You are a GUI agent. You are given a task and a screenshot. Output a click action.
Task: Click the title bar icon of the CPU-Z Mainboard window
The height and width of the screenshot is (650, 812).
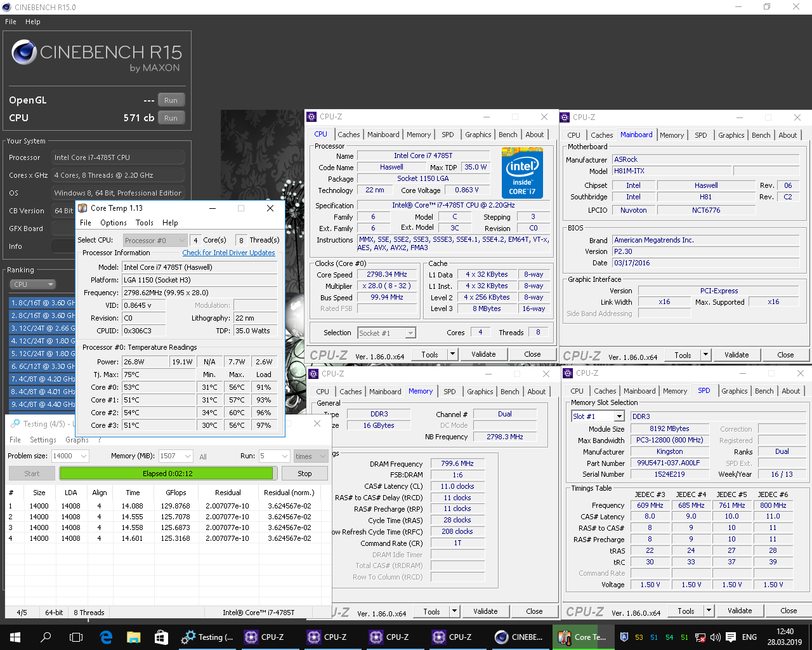pos(565,117)
